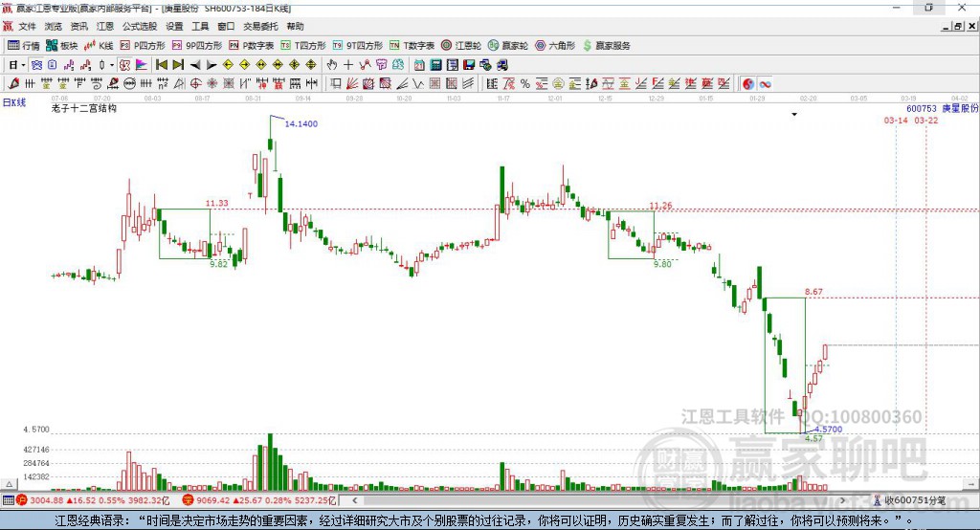Open the 设置 menu
Image resolution: width=980 pixels, height=530 pixels.
coord(174,26)
